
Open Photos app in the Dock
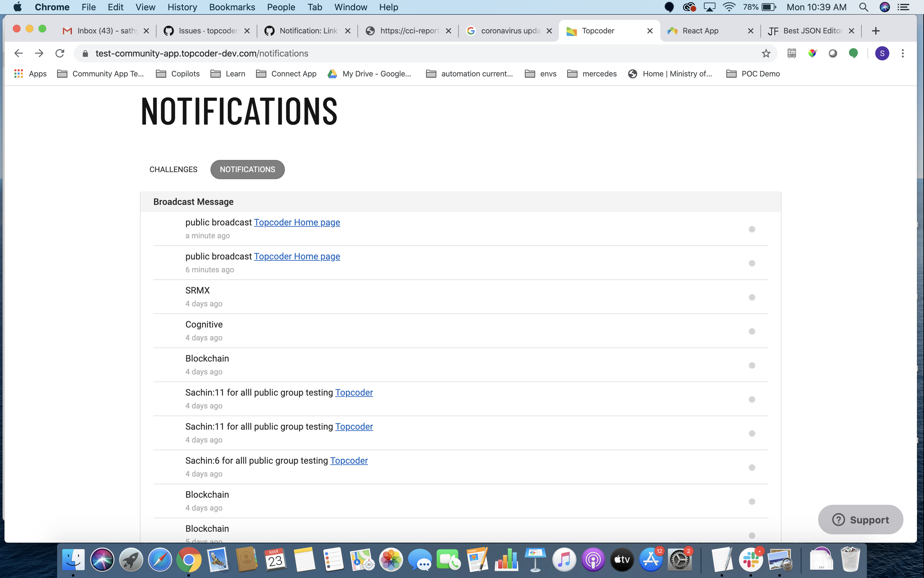click(x=391, y=560)
